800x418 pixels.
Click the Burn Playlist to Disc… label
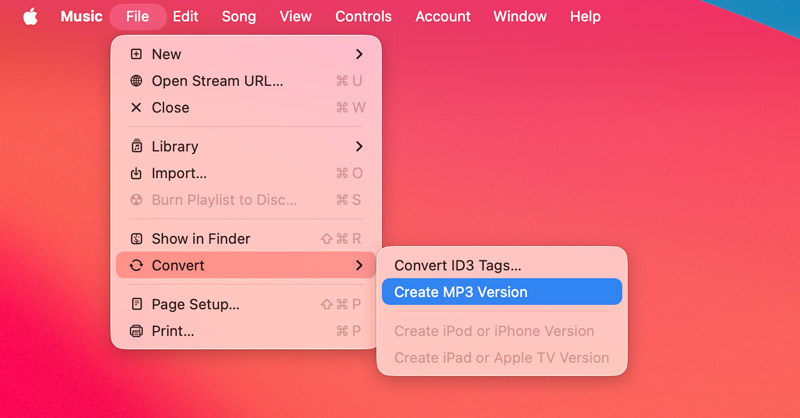pos(224,200)
